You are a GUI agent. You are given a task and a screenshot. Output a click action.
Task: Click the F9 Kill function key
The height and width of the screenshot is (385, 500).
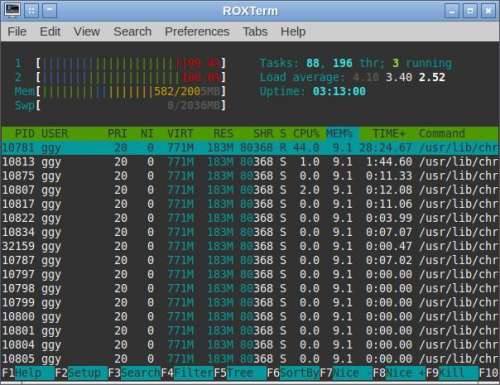(x=452, y=373)
